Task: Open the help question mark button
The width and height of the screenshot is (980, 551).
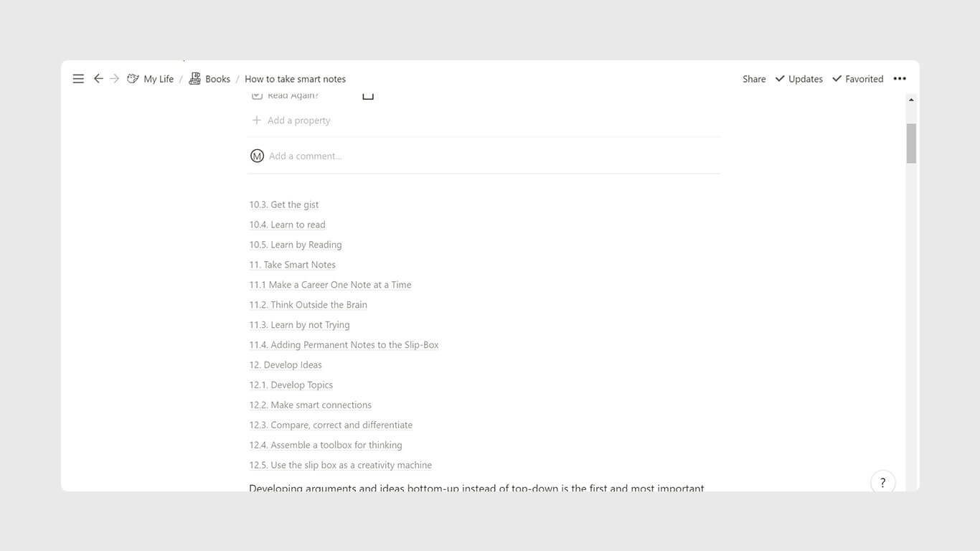Action: [x=882, y=483]
